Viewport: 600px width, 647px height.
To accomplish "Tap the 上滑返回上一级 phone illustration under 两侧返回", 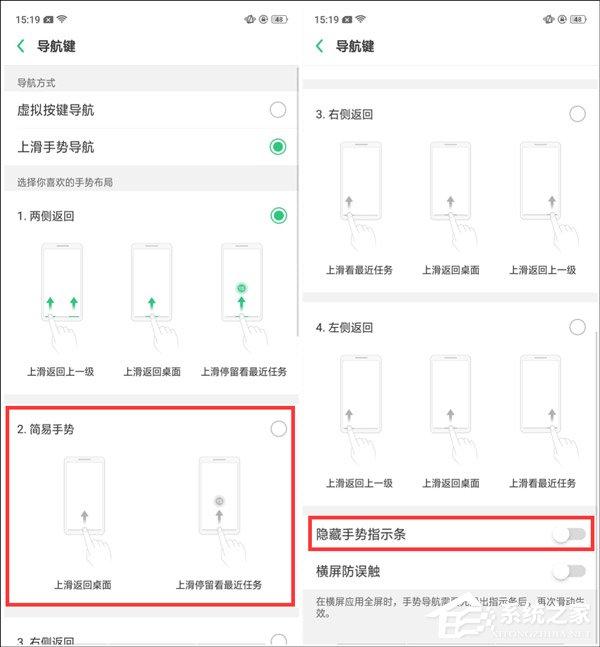I will pos(62,295).
